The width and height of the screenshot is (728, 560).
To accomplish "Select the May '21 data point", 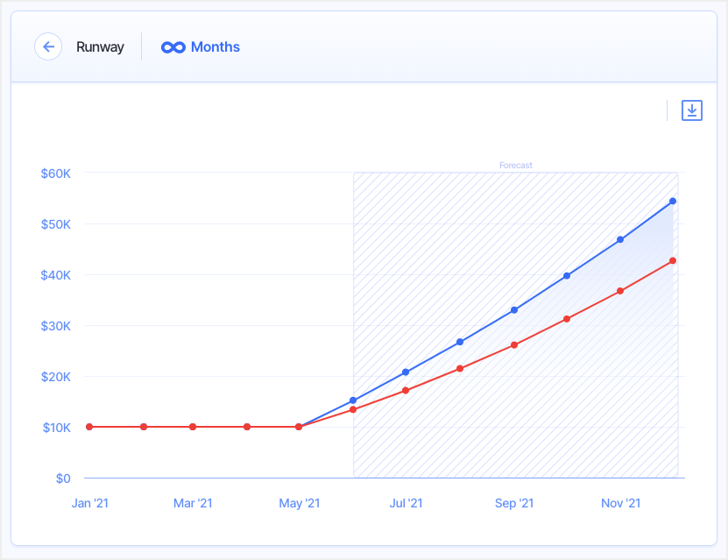I will 299,427.
